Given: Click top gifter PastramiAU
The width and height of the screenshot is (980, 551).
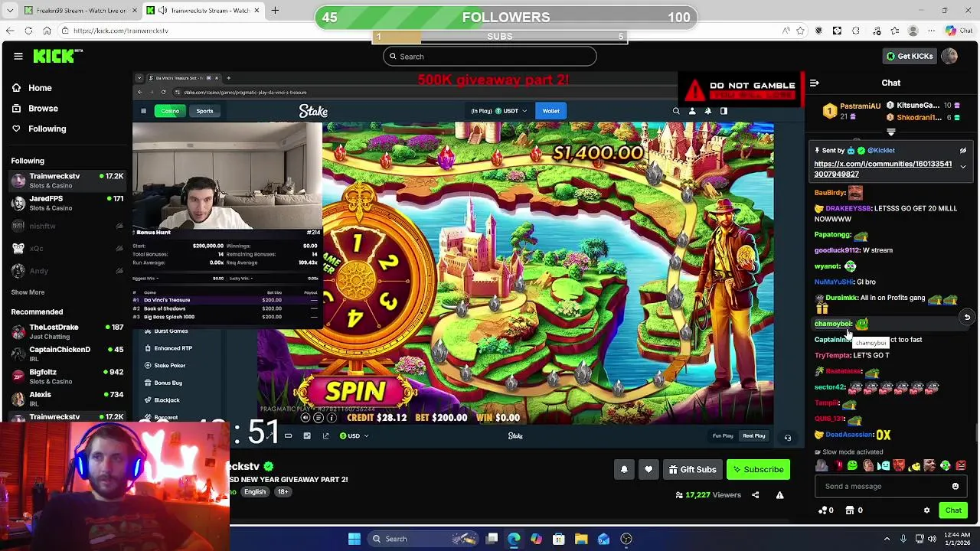Looking at the screenshot, I should tap(860, 106).
